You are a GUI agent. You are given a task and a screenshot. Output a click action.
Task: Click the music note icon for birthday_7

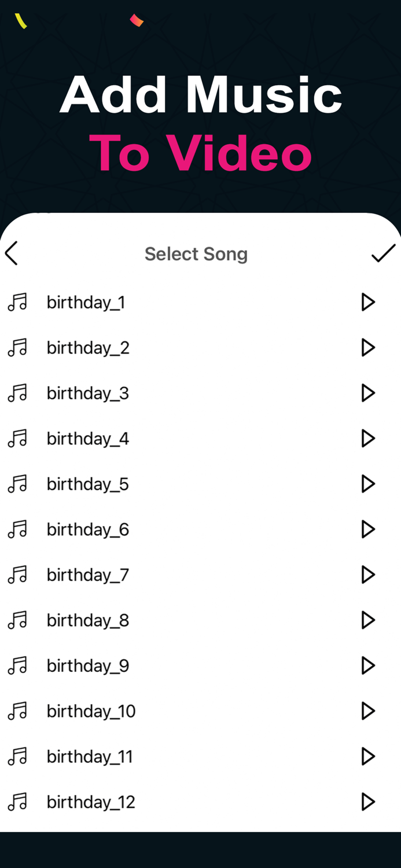tap(17, 575)
